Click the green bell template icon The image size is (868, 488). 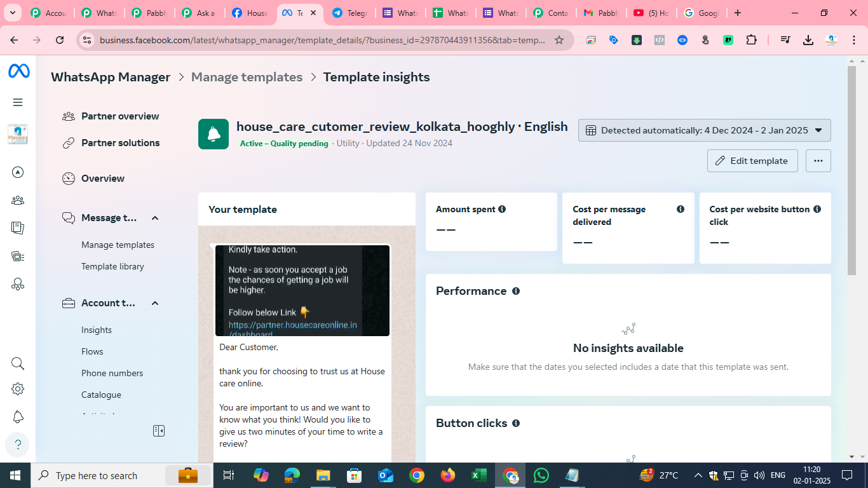coord(214,134)
